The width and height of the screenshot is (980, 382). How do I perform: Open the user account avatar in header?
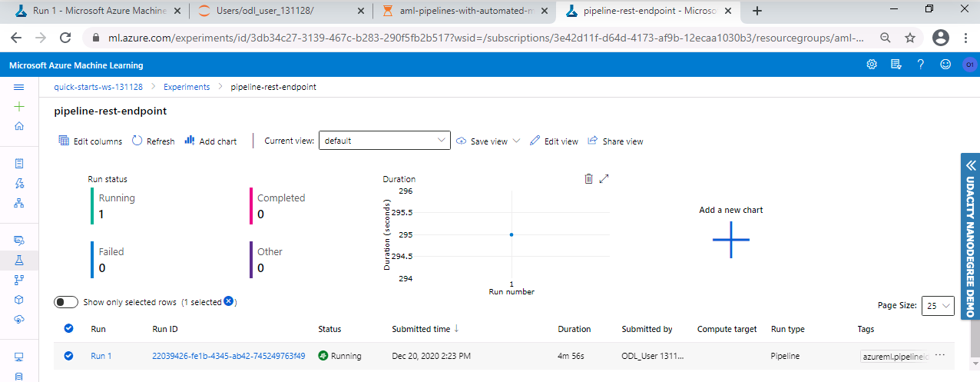(968, 65)
